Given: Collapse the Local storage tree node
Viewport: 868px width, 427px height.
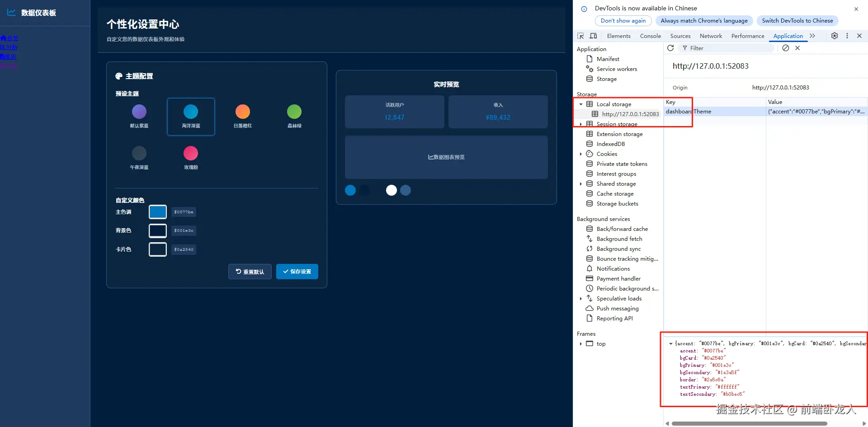Looking at the screenshot, I should [581, 104].
